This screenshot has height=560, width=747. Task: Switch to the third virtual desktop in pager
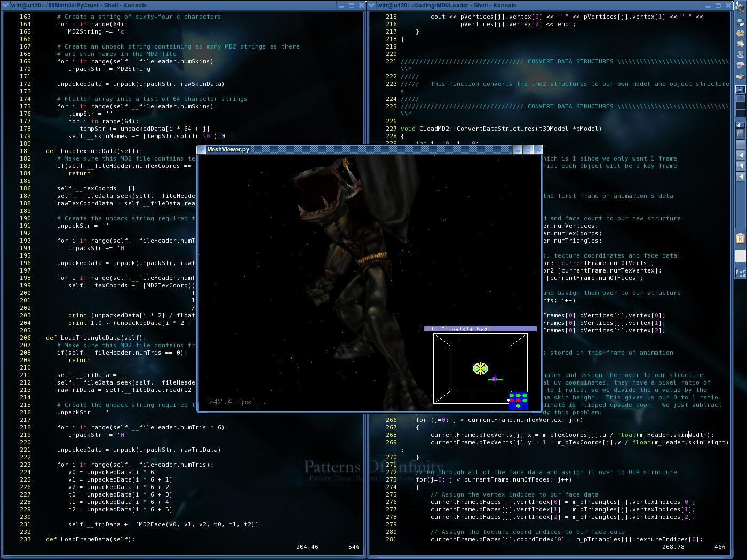tap(741, 105)
